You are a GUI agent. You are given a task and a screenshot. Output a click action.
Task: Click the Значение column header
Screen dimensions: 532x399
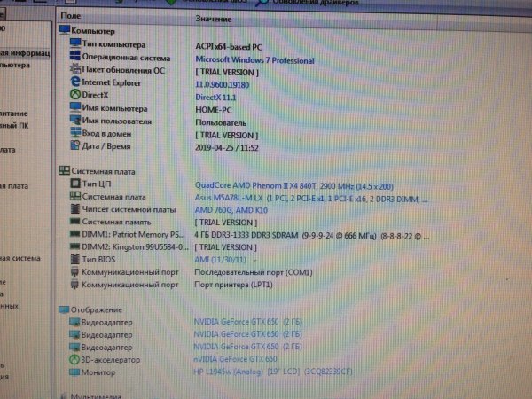[x=214, y=19]
